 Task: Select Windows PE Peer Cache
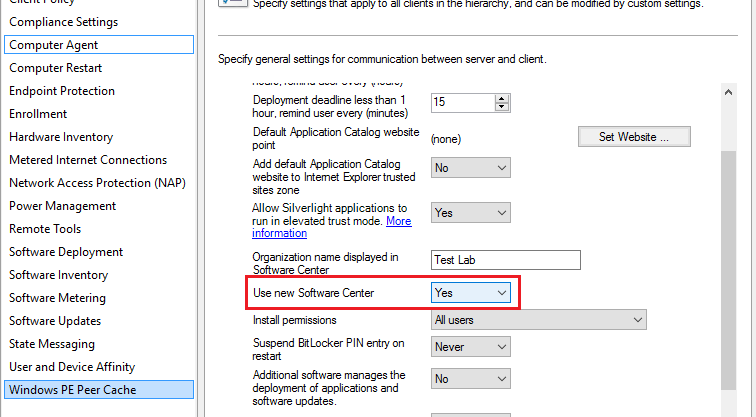99,390
